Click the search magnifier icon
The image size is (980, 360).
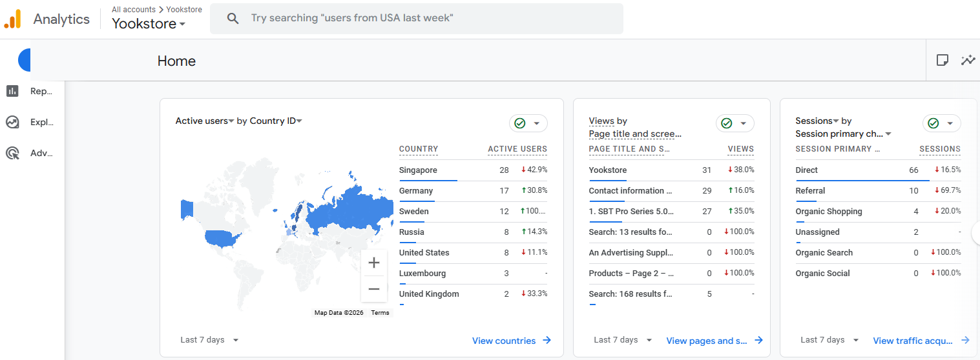click(233, 18)
